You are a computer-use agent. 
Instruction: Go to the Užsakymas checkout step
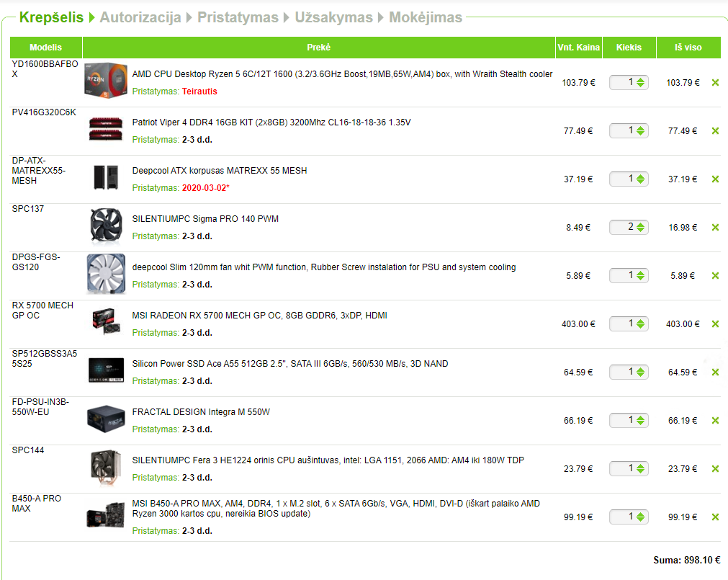[x=334, y=17]
